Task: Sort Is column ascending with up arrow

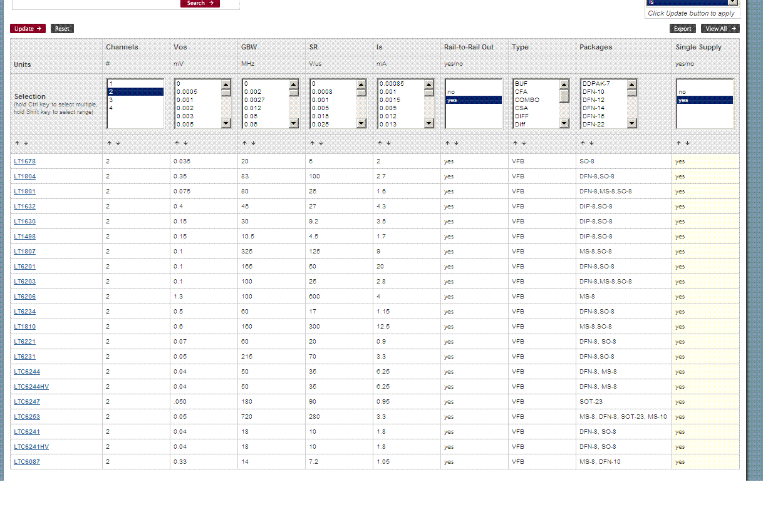Action: point(380,143)
